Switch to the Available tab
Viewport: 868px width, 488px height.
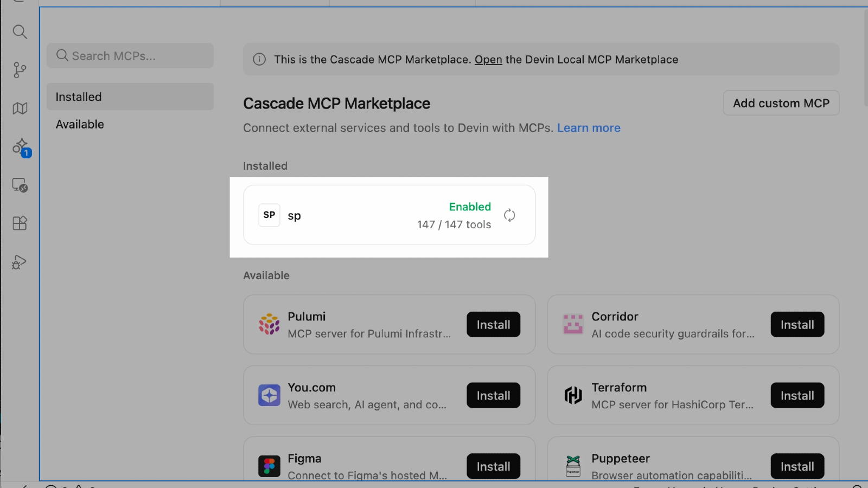tap(130, 124)
